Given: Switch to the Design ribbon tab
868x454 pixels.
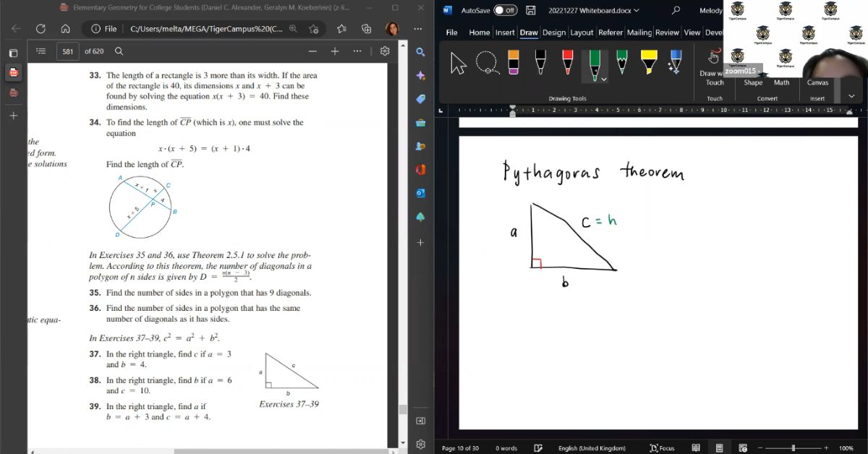Looking at the screenshot, I should pos(554,33).
